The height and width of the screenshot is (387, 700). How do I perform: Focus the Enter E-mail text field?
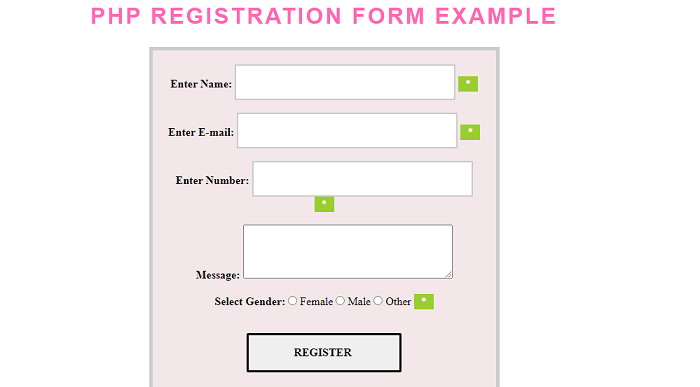coord(347,130)
